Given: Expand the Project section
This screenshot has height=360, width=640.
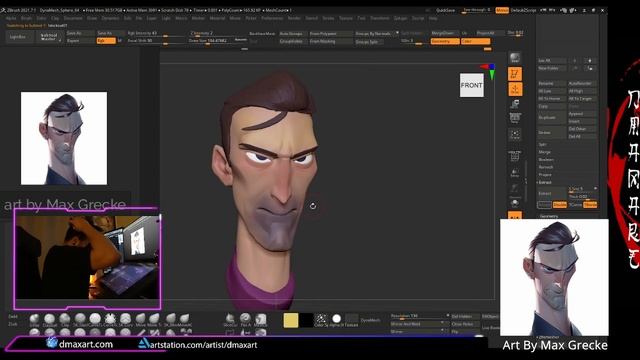Looking at the screenshot, I should [545, 175].
